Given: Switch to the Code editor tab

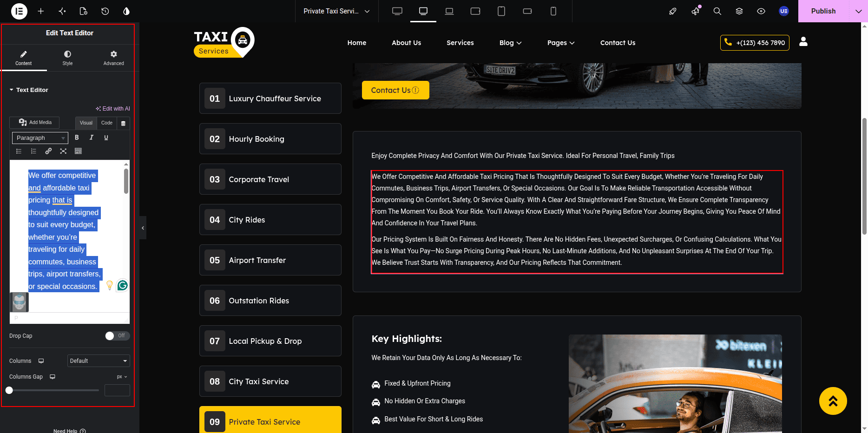Looking at the screenshot, I should 107,123.
